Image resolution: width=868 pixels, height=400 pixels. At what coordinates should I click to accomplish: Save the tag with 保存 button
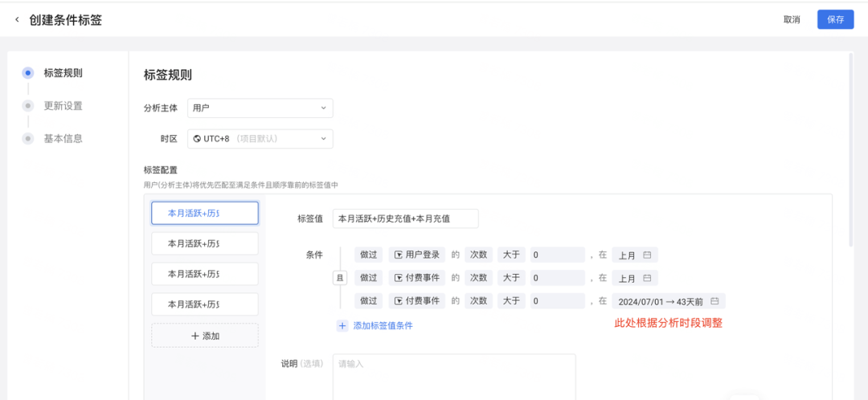pyautogui.click(x=835, y=20)
